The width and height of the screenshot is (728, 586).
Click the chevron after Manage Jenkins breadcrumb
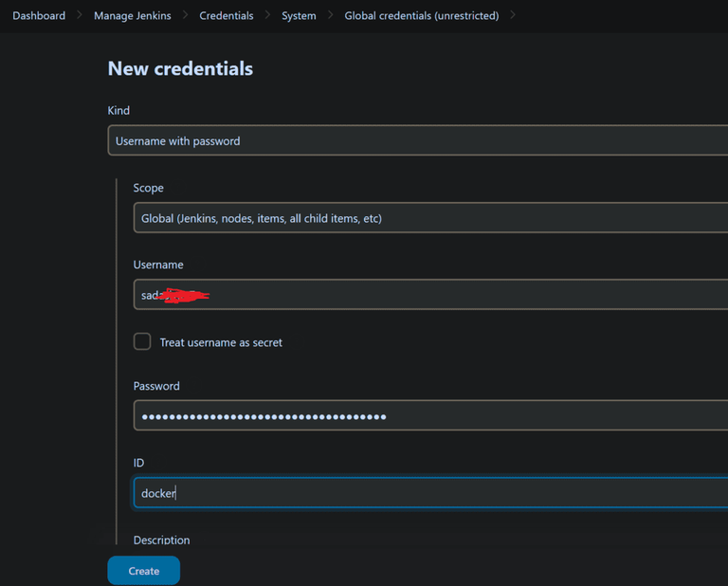(185, 15)
